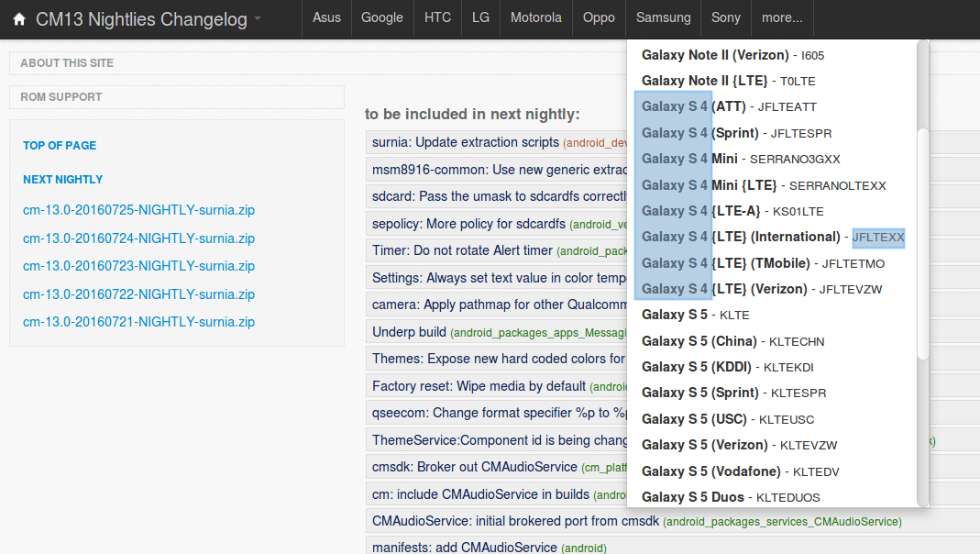The image size is (980, 554).
Task: Click the home icon in navbar
Action: pos(19,19)
